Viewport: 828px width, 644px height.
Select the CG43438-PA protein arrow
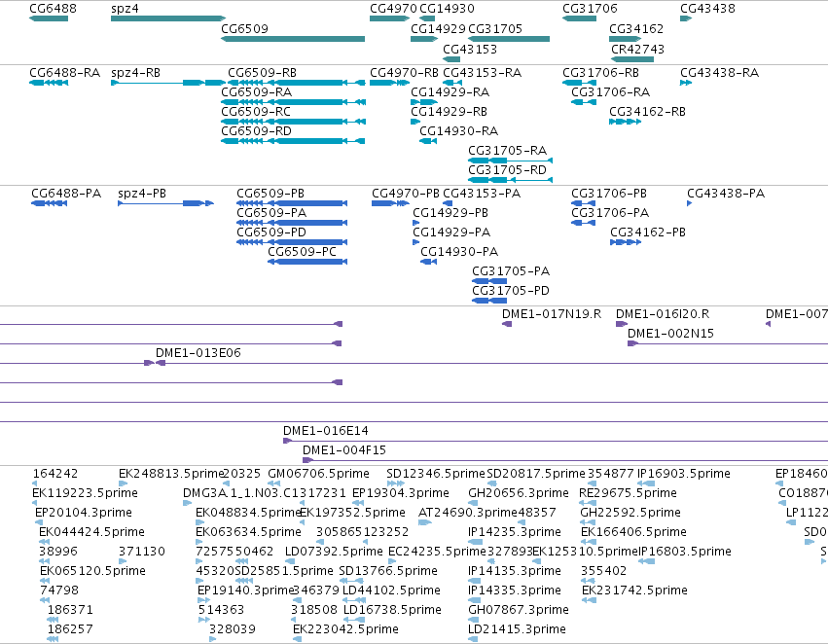[689, 203]
